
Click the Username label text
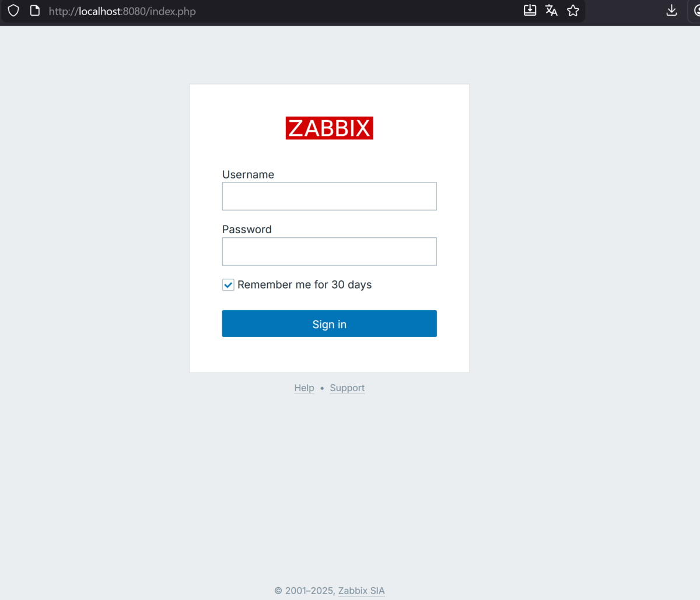[248, 174]
